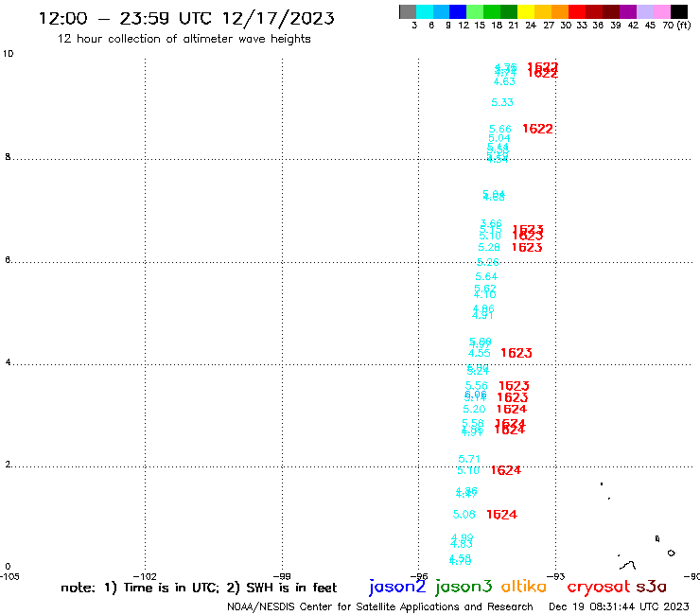Select the yellow 24 ft legend swatch
Viewport: 700px width, 615px height.
526,11
